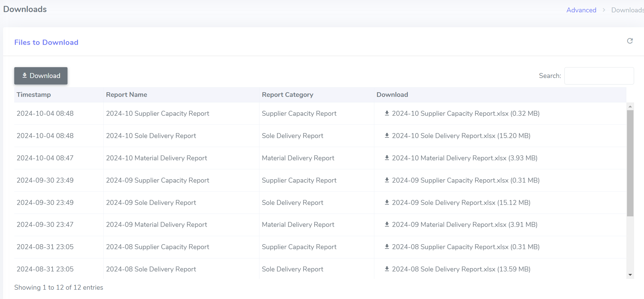
Task: Sort table by Timestamp column header
Action: [34, 95]
